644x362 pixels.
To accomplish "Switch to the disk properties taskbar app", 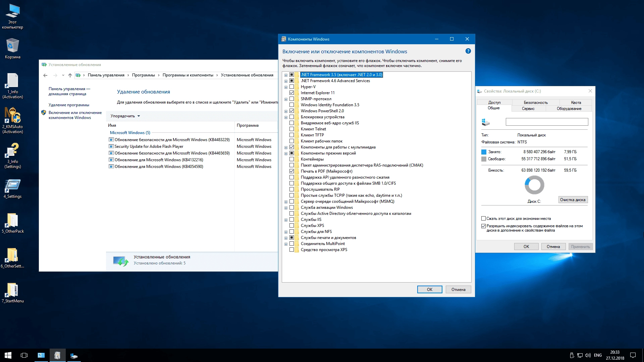I will [x=74, y=355].
